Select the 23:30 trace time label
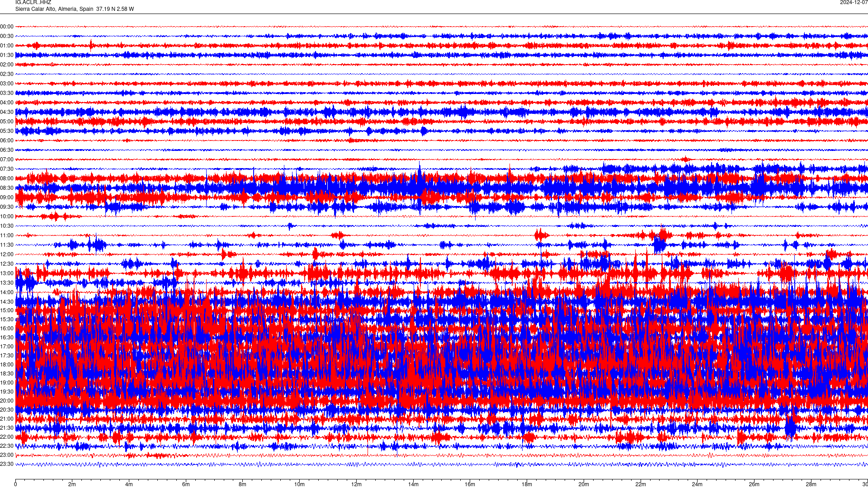The image size is (868, 488). click(7, 464)
